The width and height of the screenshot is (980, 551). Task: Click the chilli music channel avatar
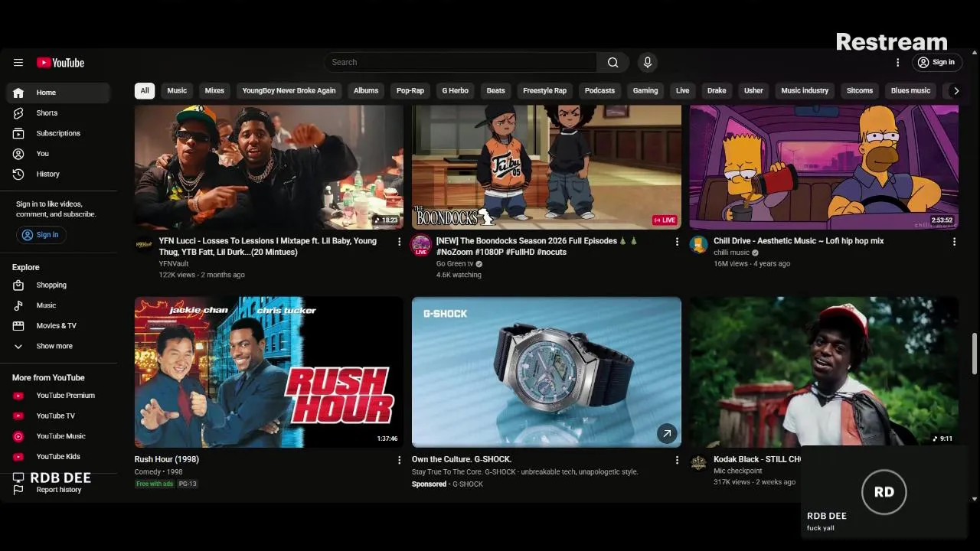[x=698, y=245]
